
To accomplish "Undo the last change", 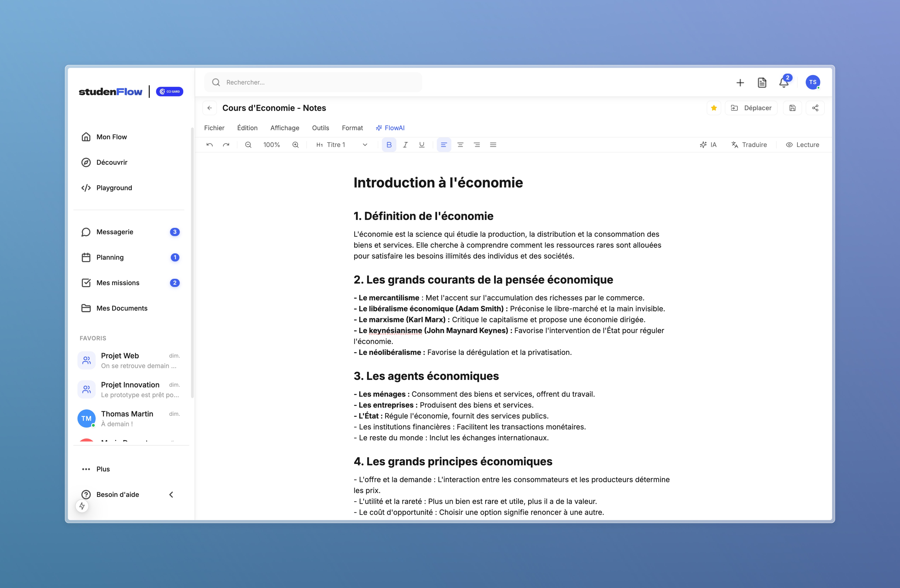I will point(209,145).
